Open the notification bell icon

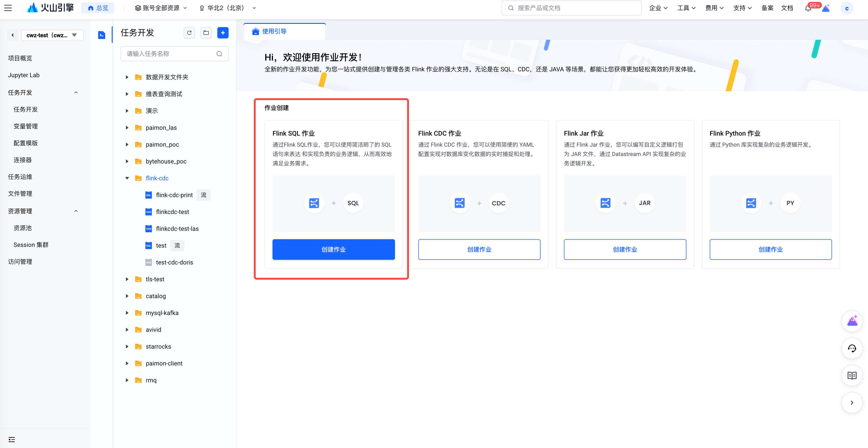click(808, 8)
